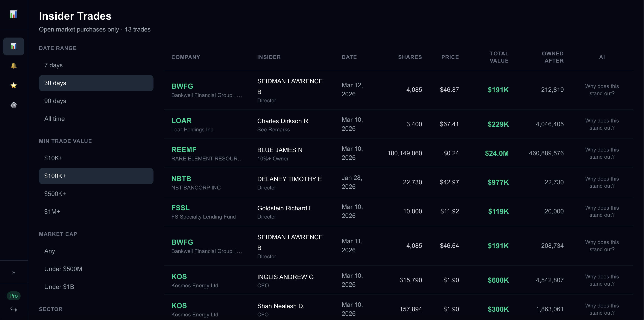This screenshot has height=320, width=644.
Task: Set min trade value to $500K+
Action: click(x=96, y=194)
